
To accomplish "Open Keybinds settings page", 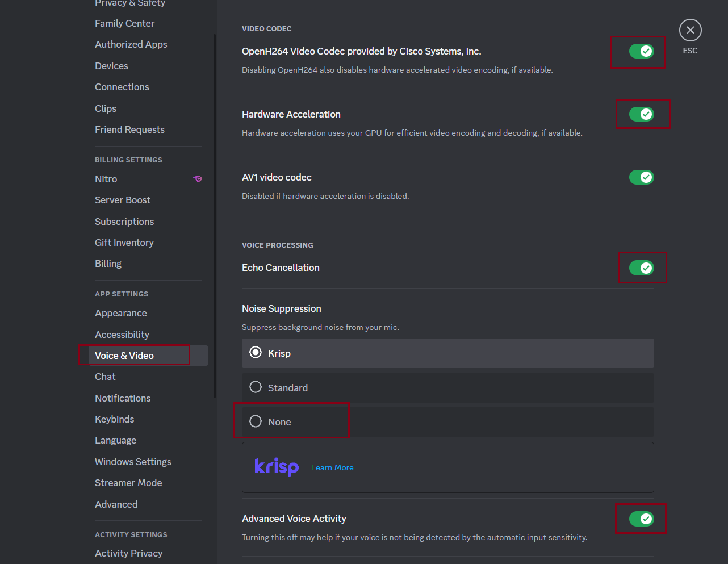I will point(114,419).
